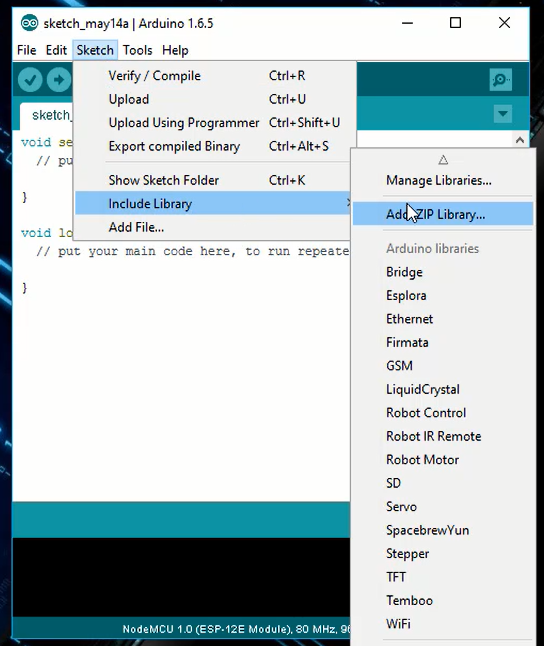Open the Edit menu
This screenshot has height=646, width=544.
tap(56, 50)
